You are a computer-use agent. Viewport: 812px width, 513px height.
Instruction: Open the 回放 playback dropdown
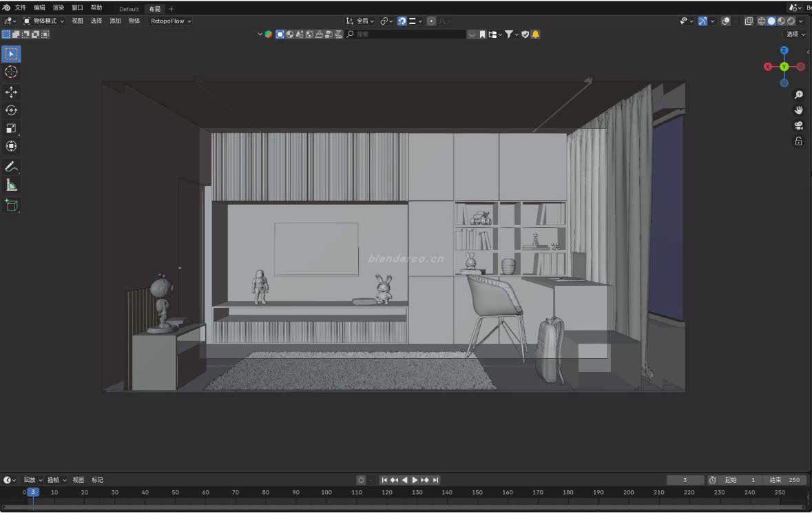pyautogui.click(x=33, y=480)
